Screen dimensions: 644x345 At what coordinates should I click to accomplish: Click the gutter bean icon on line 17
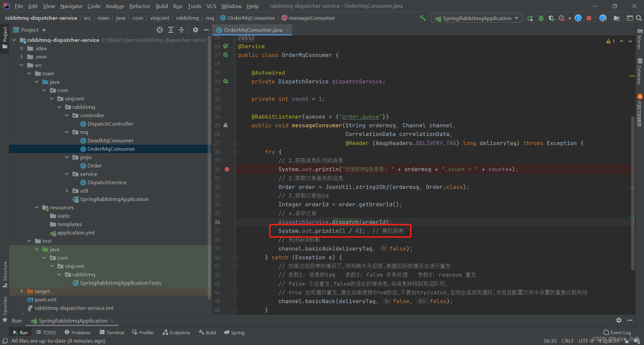click(x=226, y=55)
